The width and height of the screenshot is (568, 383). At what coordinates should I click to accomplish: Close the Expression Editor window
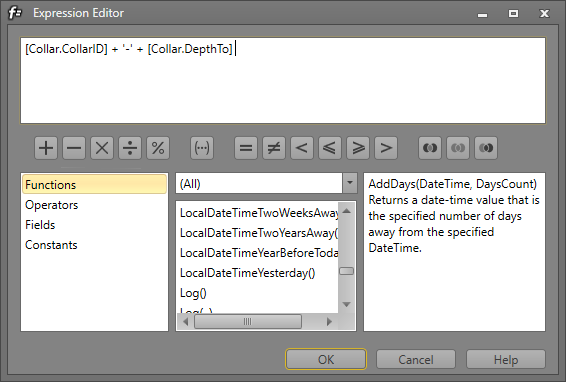click(x=544, y=14)
